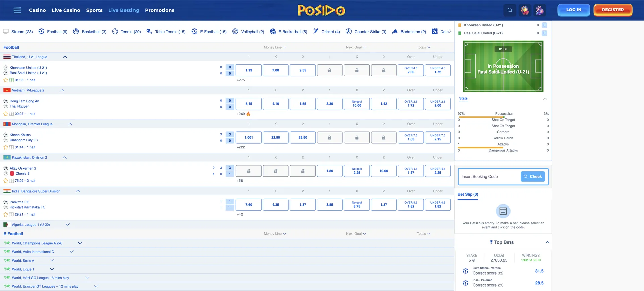Open pitch tracker for Altay Oskemen 2
Image resolution: width=644 pixels, height=291 pixels.
click(x=11, y=181)
